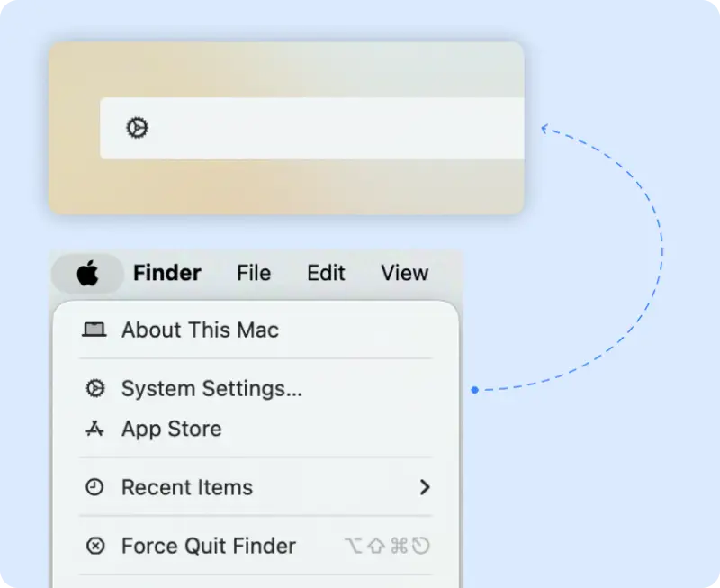720x588 pixels.
Task: Open the Finder menu
Action: [x=167, y=273]
